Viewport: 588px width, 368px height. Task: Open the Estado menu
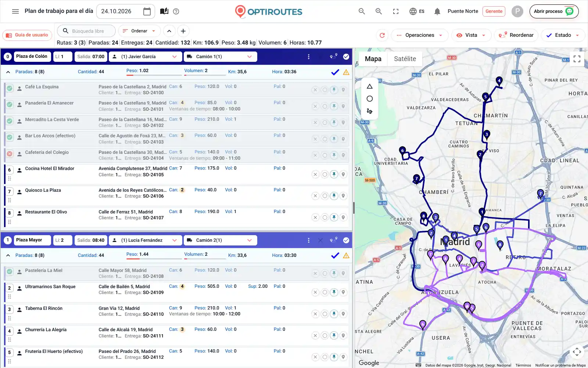click(x=563, y=35)
